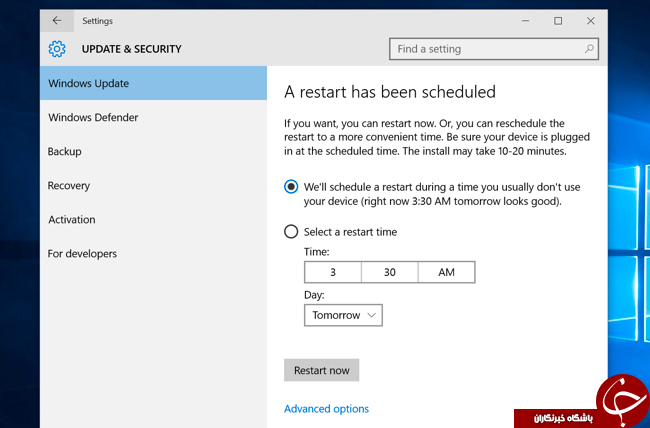
Task: Open Windows Defender settings
Action: pyautogui.click(x=153, y=117)
